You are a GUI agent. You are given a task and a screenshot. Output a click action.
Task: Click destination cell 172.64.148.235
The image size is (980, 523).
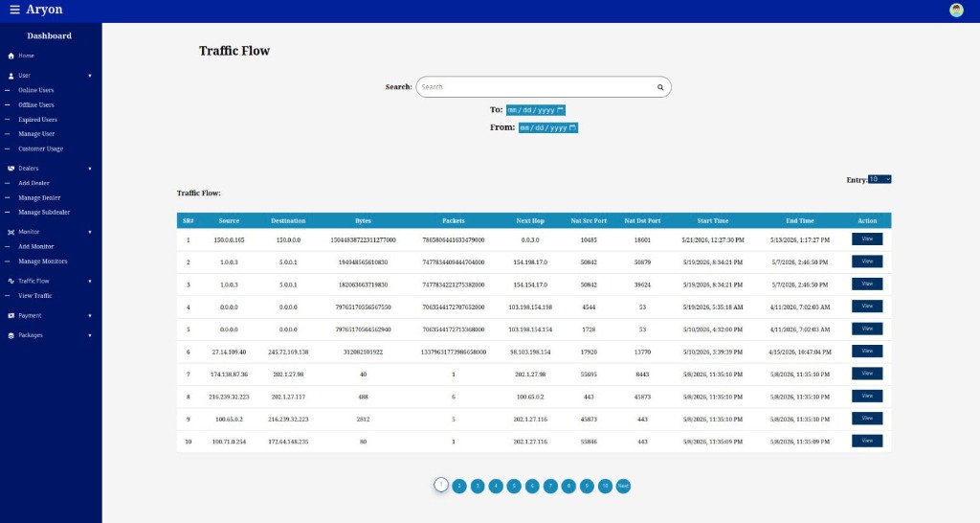288,442
